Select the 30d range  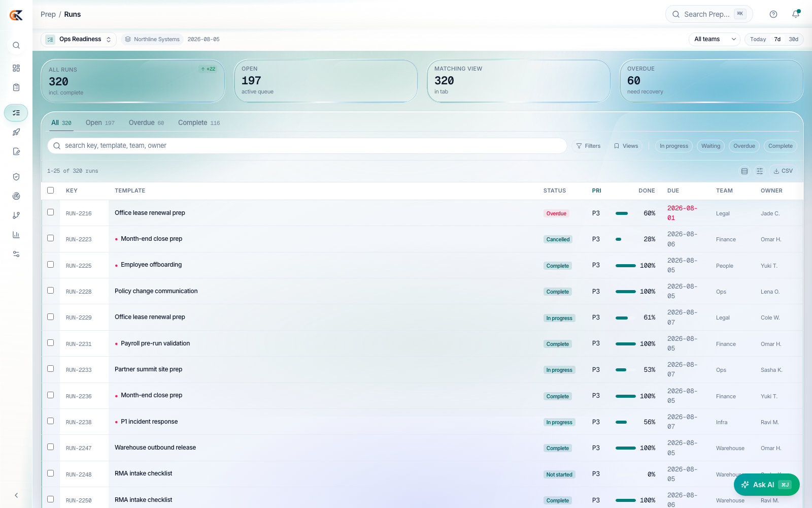coord(793,39)
